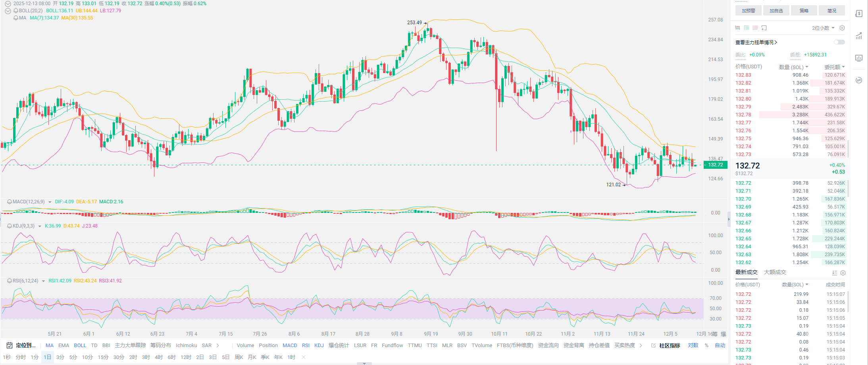Viewport: 868px width, 365px height.
Task: Click the bell icon next to MACD(12,26,9)
Action: pyautogui.click(x=9, y=202)
